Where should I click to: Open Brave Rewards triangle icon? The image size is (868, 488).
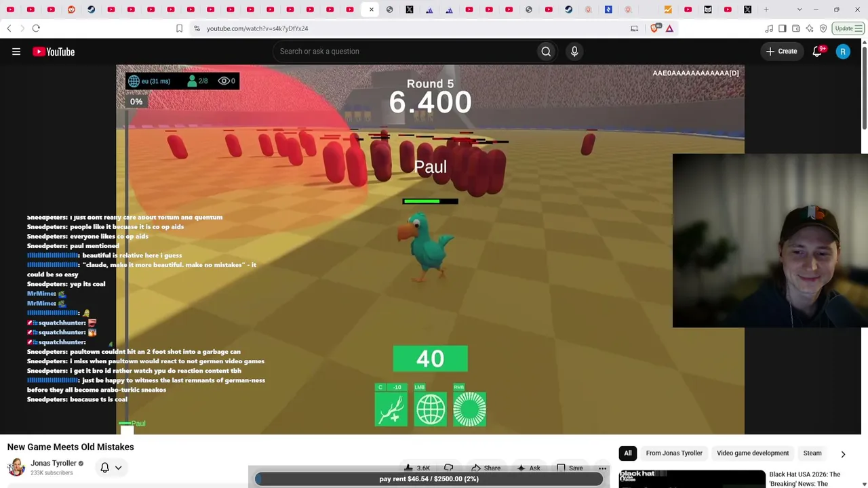669,28
